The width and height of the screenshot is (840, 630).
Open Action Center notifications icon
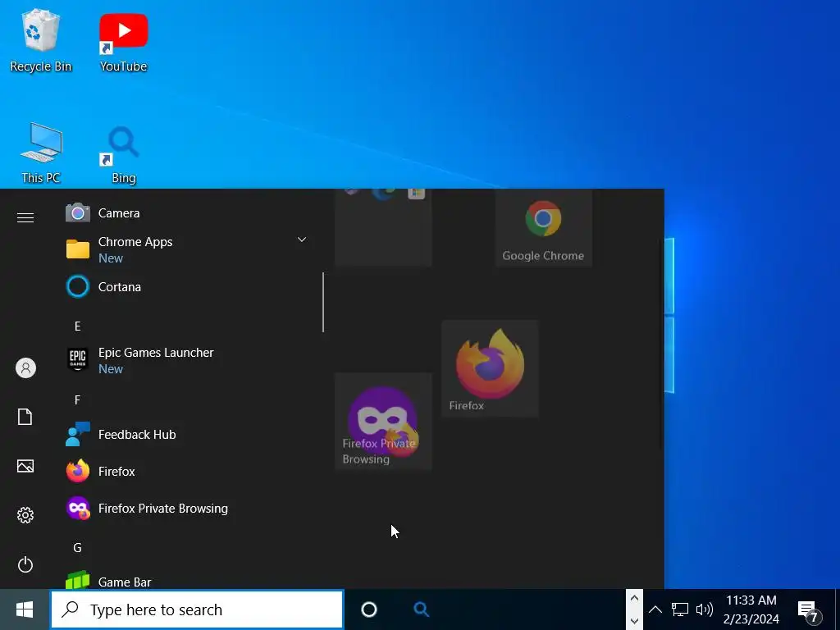click(809, 610)
